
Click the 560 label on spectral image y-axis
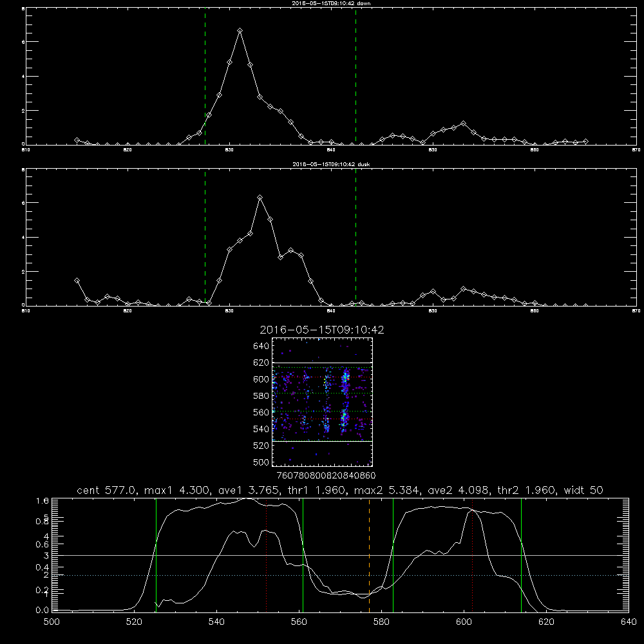(261, 412)
